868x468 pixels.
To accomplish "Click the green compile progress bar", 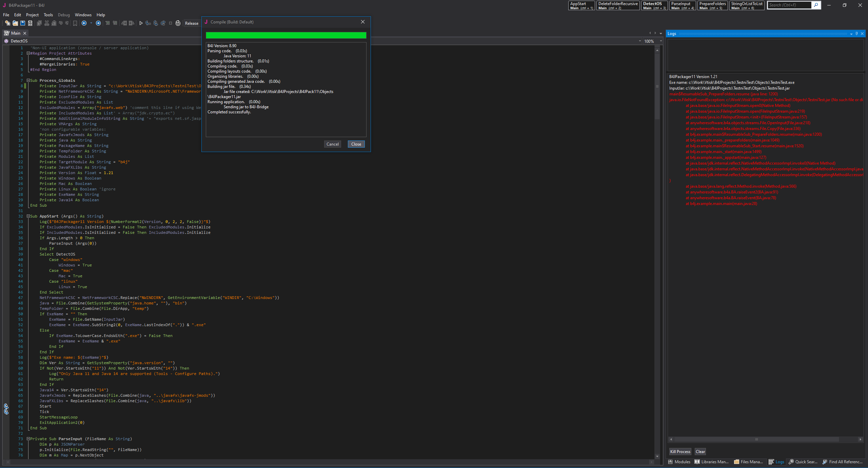I will point(286,35).
